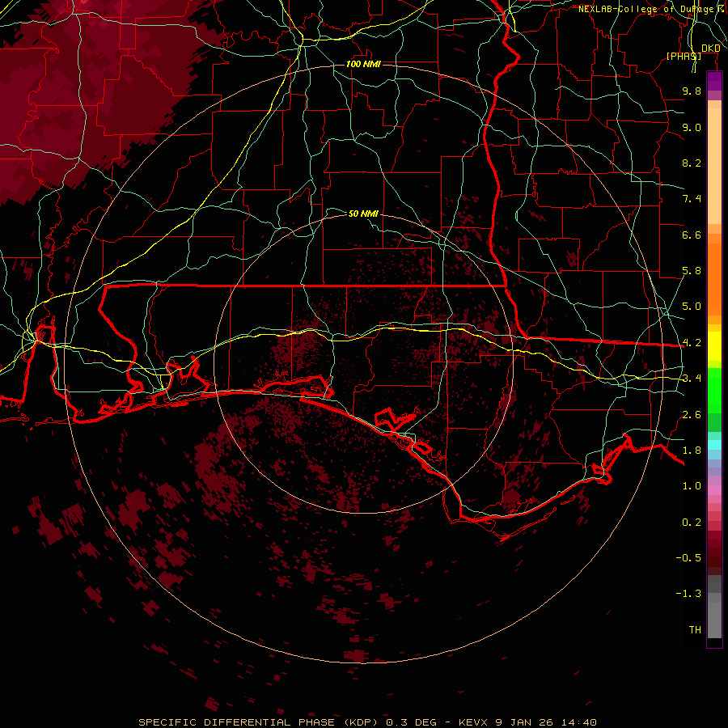728x728 pixels.
Task: Click the 7.4 scale value
Action: [692, 199]
